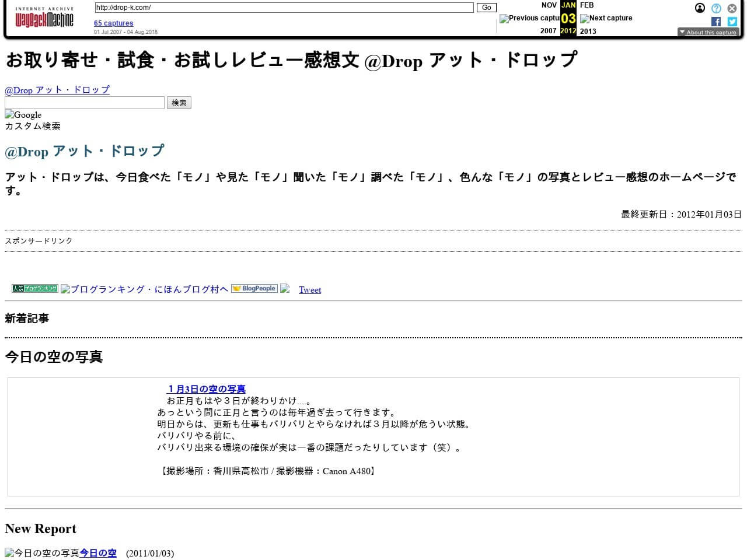Open the 65 captures history link
The width and height of the screenshot is (747, 560).
[113, 23]
